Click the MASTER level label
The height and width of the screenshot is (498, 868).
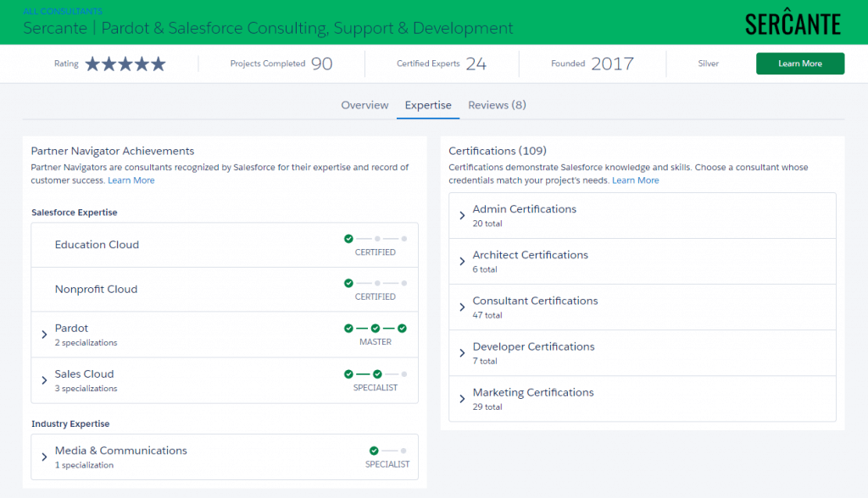coord(376,342)
